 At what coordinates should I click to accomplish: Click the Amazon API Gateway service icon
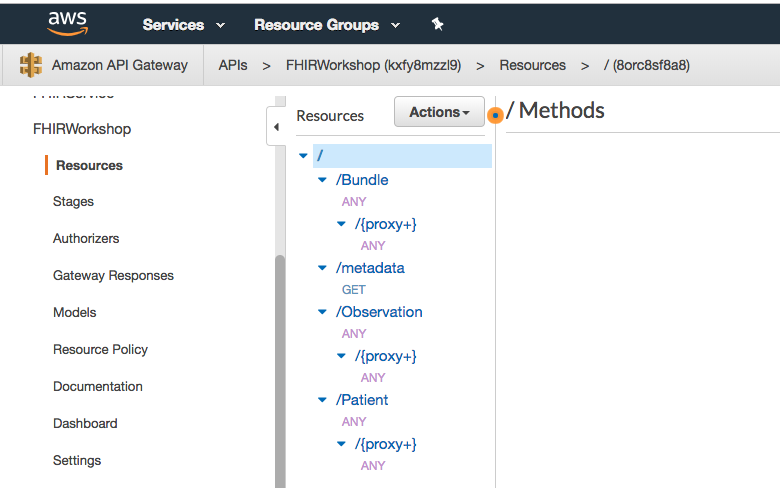pos(30,65)
